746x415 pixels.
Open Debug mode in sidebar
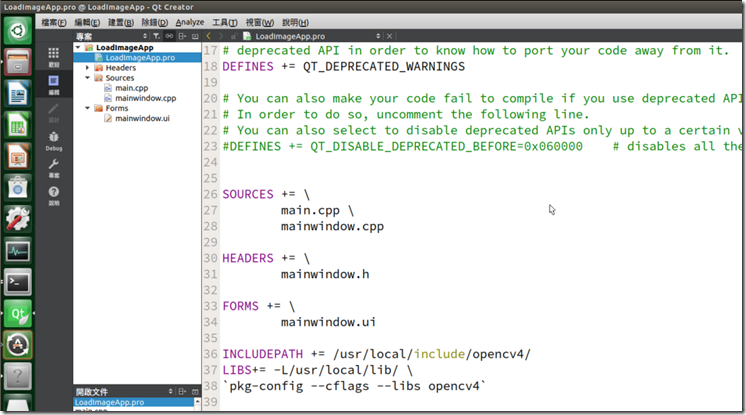pos(54,139)
